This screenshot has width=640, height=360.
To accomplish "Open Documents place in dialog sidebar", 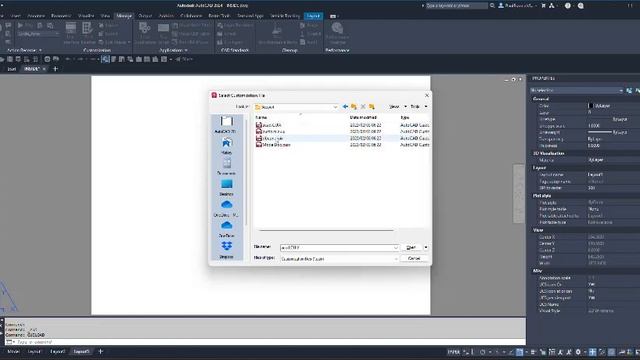I will pyautogui.click(x=227, y=167).
